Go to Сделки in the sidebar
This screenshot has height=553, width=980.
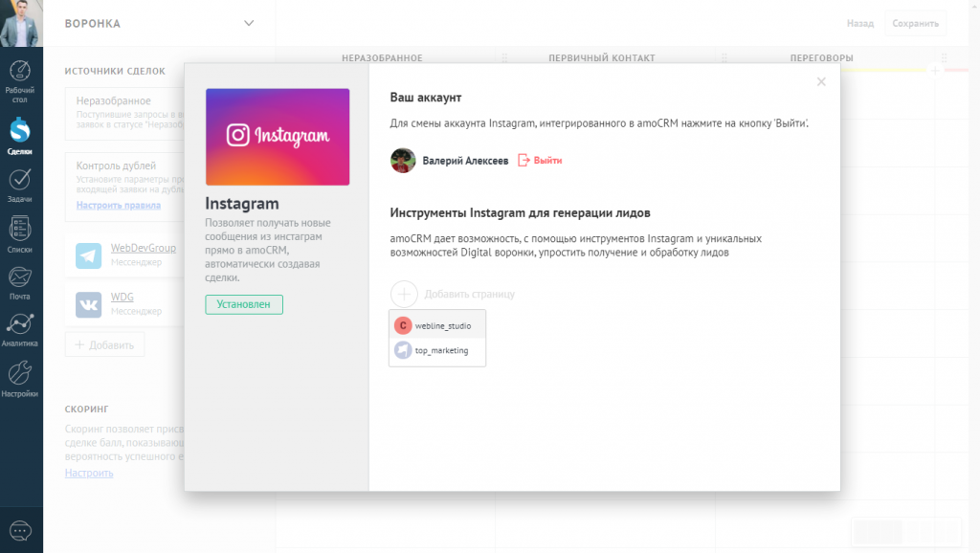click(20, 136)
